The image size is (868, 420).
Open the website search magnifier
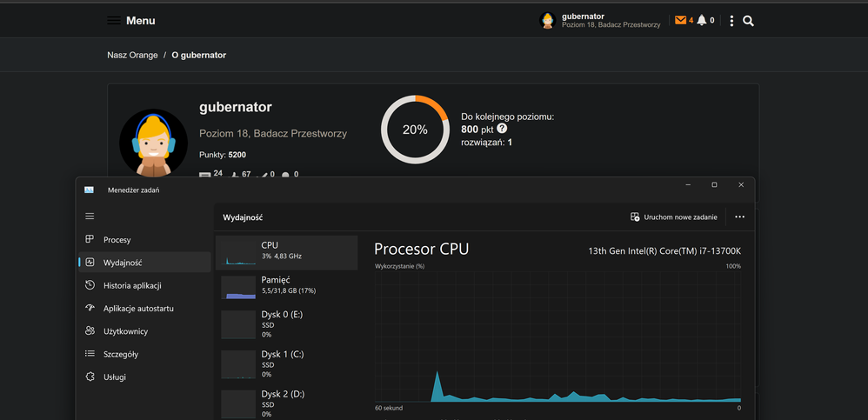point(748,21)
